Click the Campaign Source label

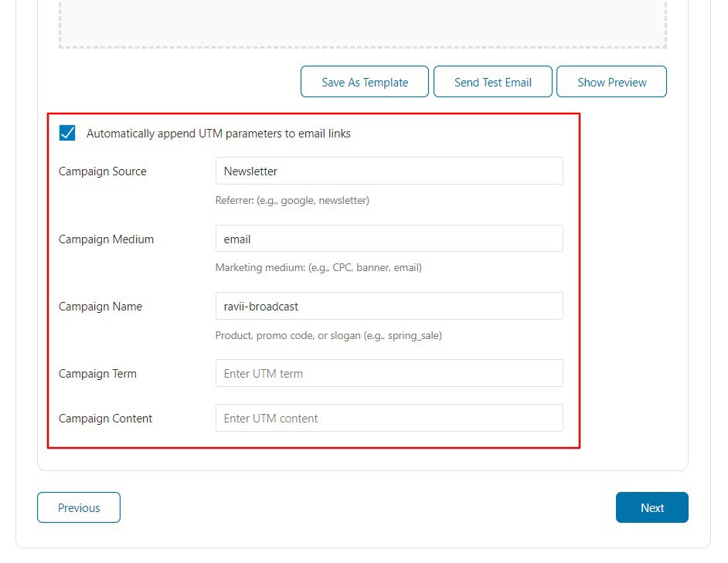(103, 171)
